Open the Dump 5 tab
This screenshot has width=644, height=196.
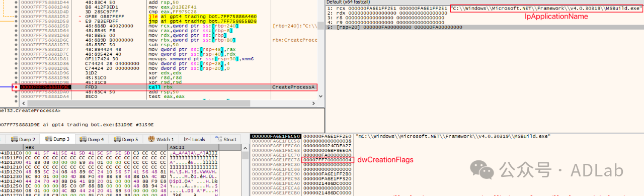click(x=126, y=139)
